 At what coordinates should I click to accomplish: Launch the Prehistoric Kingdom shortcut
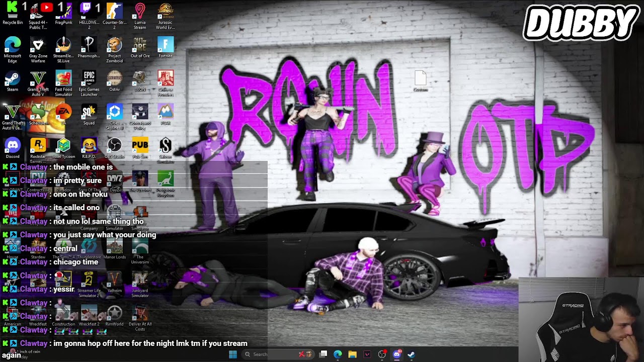pyautogui.click(x=165, y=184)
